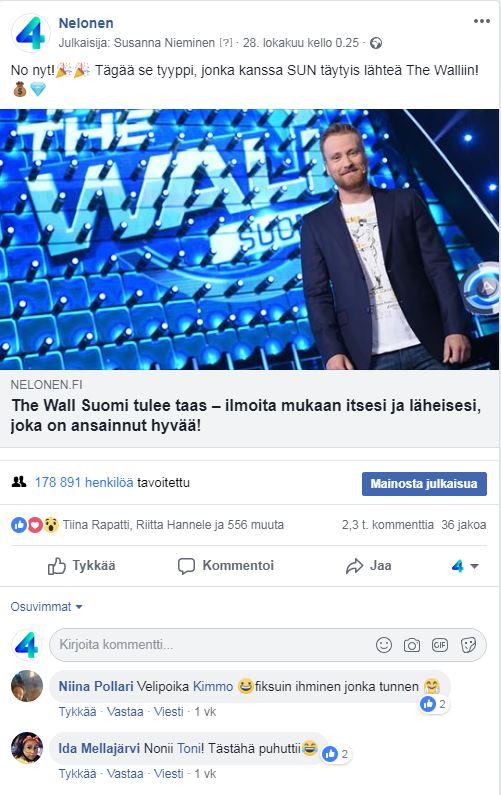The height and width of the screenshot is (795, 501).
Task: Click the share arrow Jaa button
Action: point(368,566)
